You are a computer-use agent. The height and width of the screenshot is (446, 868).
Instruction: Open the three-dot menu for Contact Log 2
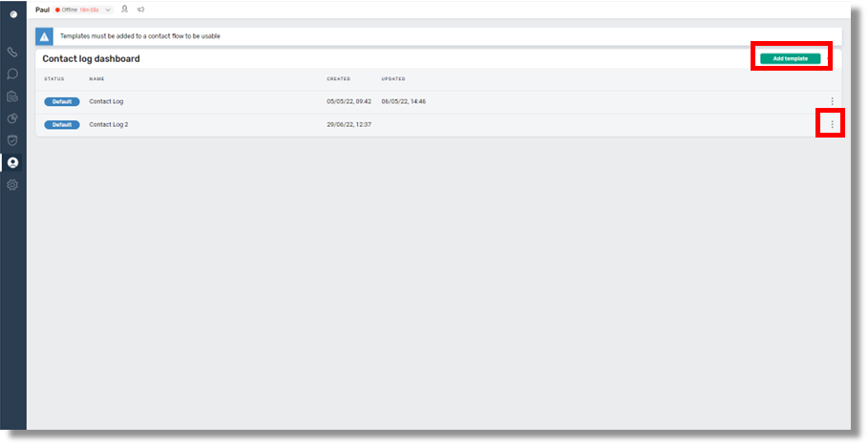[832, 124]
